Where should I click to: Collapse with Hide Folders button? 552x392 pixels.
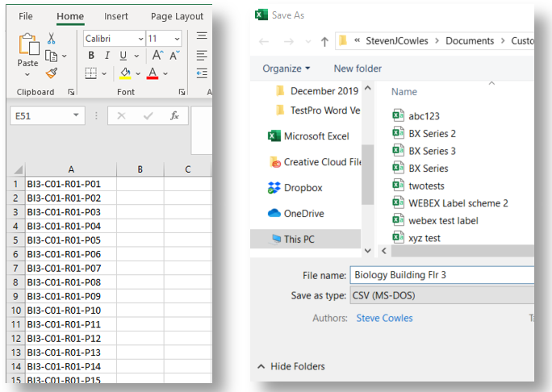click(291, 366)
